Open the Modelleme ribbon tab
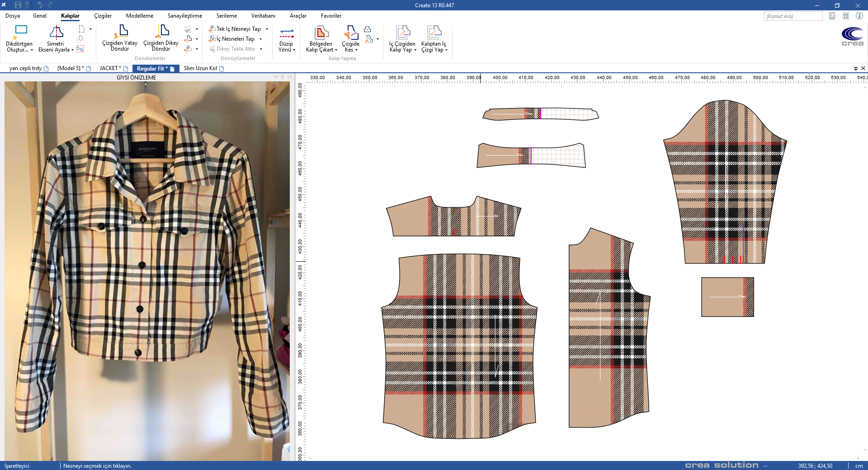Viewport: 868px width, 470px height. tap(139, 16)
